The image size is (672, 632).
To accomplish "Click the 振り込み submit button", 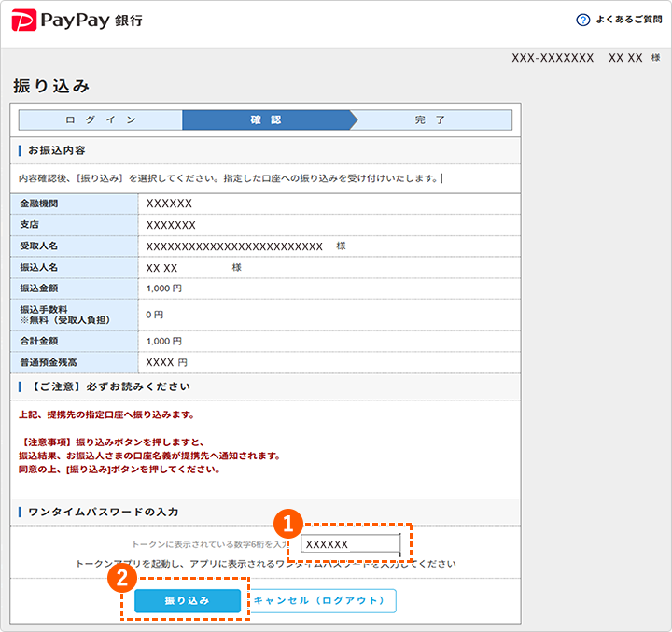I will [188, 600].
